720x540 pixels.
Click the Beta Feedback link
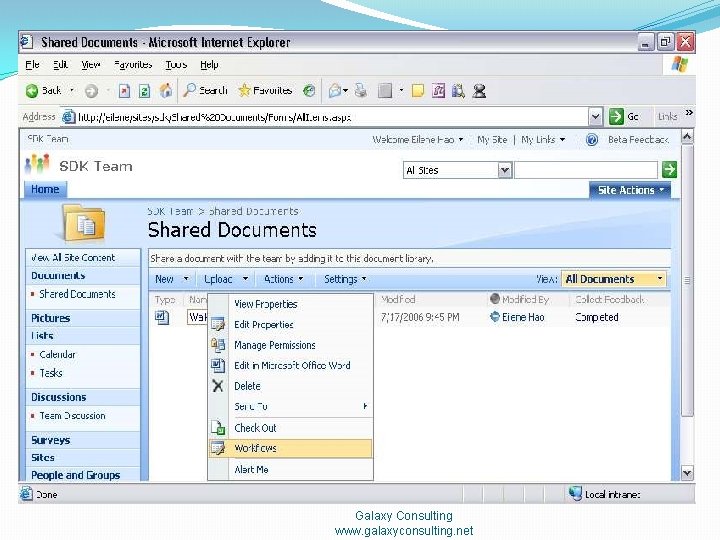point(638,140)
